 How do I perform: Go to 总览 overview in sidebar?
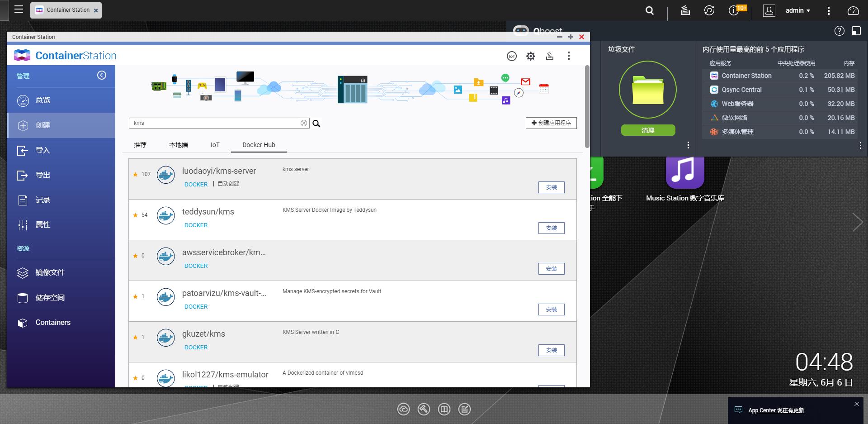61,100
